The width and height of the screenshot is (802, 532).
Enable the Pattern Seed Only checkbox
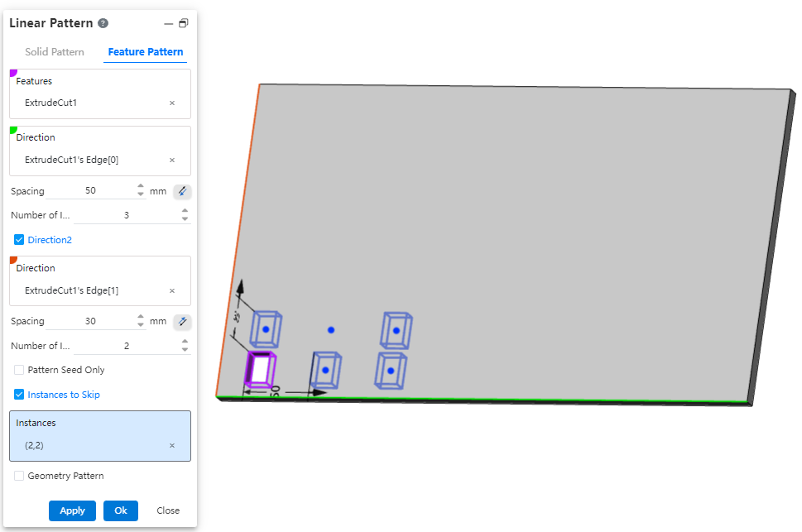19,370
